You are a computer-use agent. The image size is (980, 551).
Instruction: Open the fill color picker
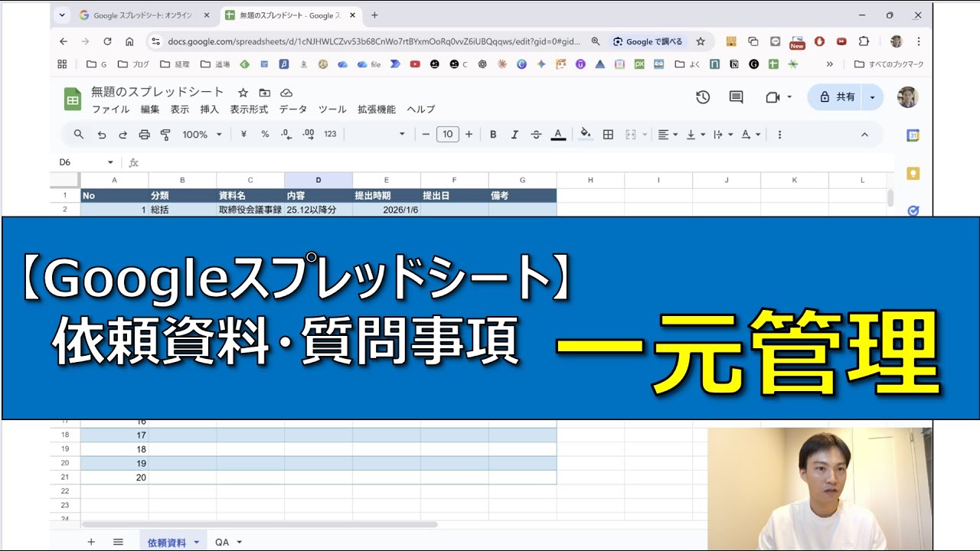tap(586, 134)
